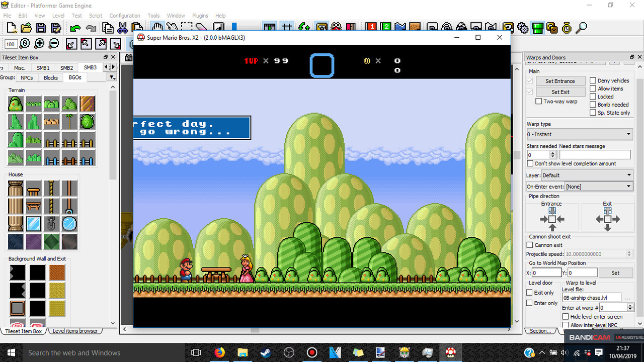The width and height of the screenshot is (644, 362).
Task: Pick the round spiky green bush tile
Action: 87,122
